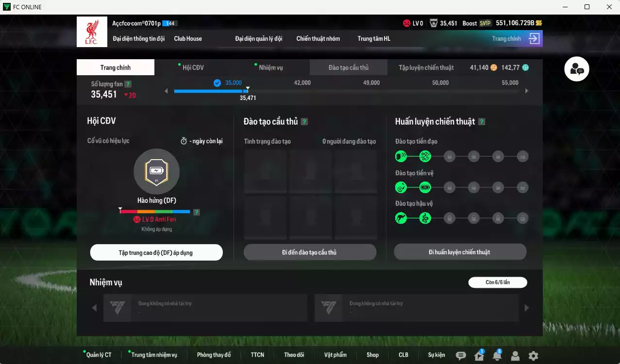Open the user profile icon in bottom bar
This screenshot has height=364, width=620.
tap(515, 356)
